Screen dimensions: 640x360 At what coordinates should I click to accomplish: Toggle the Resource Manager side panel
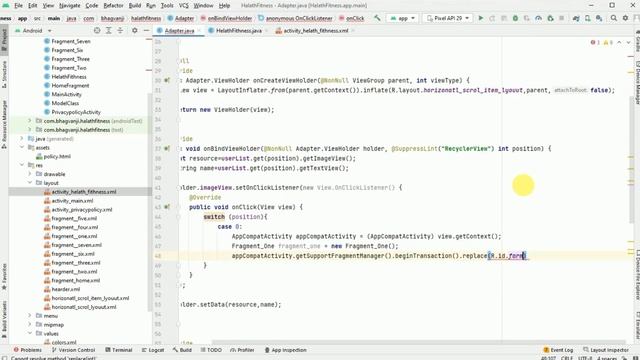(x=4, y=124)
